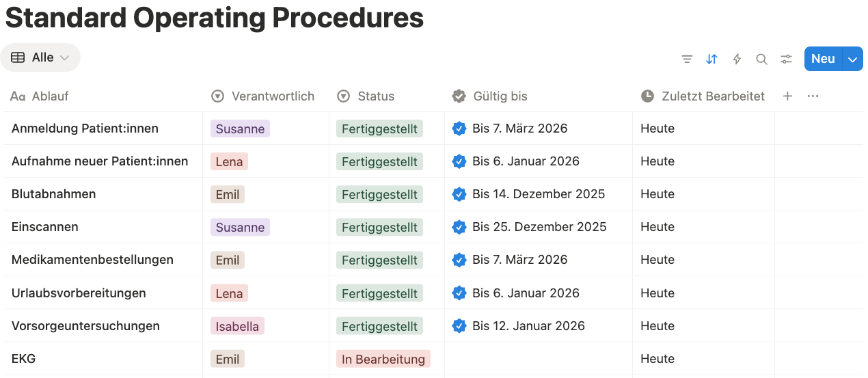This screenshot has width=868, height=378.
Task: Add a new property with plus icon
Action: (787, 96)
